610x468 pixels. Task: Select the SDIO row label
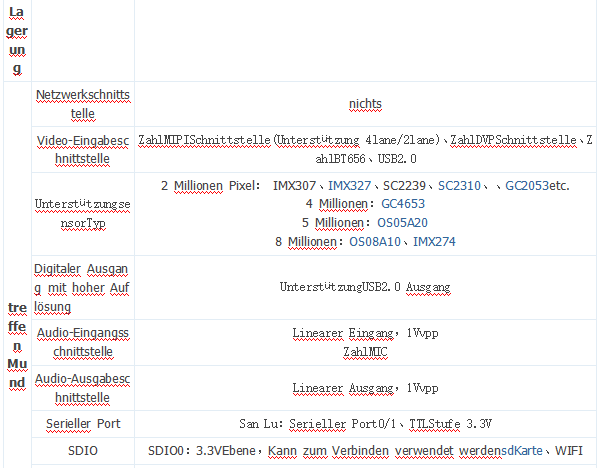(x=82, y=451)
